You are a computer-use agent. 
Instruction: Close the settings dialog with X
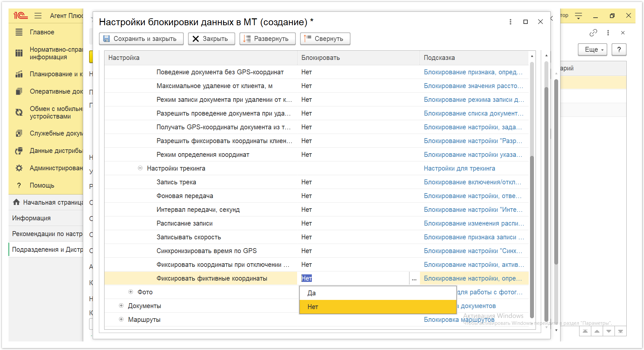click(x=540, y=22)
